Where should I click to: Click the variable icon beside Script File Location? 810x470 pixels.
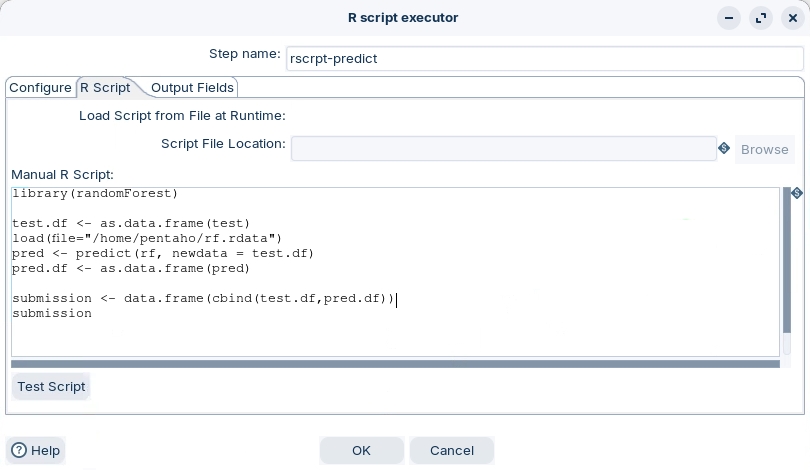(x=724, y=149)
